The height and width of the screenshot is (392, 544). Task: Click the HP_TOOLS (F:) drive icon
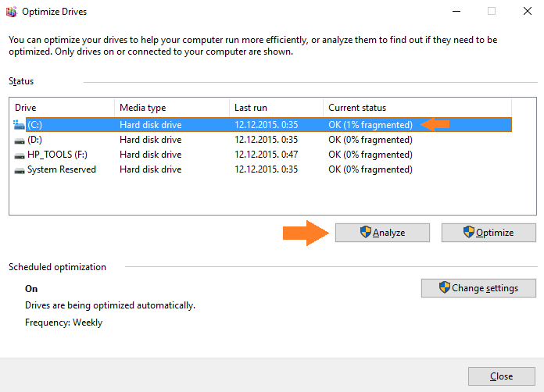tap(20, 155)
